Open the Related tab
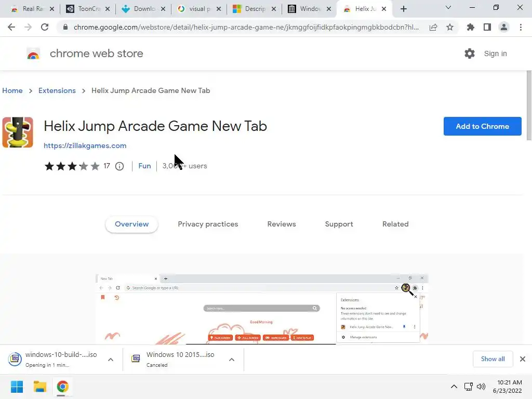The image size is (532, 399). [395, 224]
